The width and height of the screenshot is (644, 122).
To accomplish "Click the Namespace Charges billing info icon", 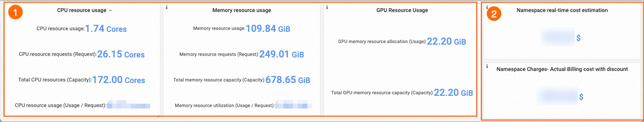I will 487,66.
